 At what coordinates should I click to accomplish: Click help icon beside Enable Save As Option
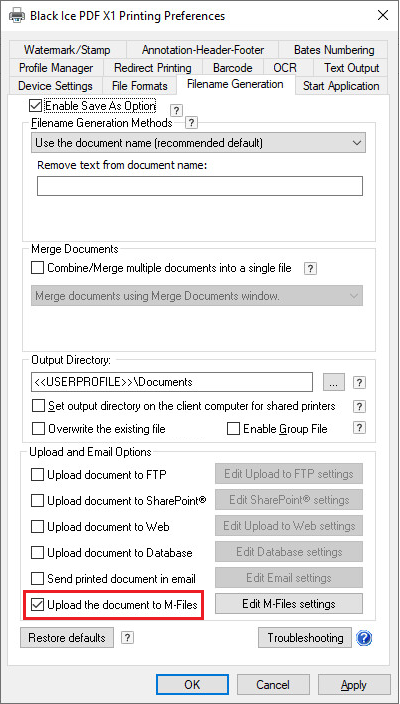click(x=177, y=110)
